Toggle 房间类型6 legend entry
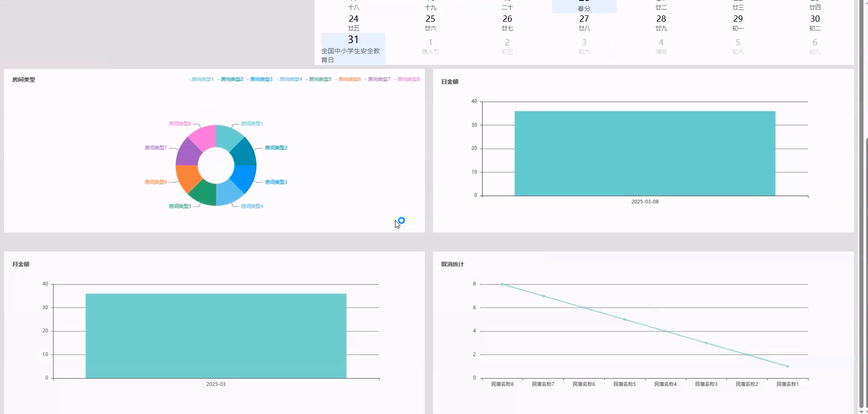 click(x=350, y=79)
